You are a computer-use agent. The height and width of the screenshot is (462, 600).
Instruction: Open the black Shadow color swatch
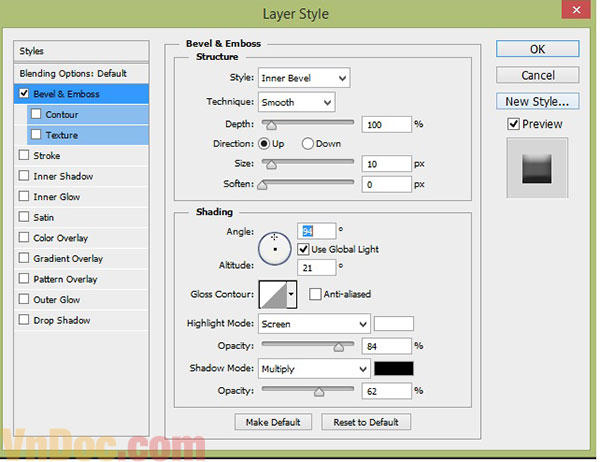pos(394,369)
